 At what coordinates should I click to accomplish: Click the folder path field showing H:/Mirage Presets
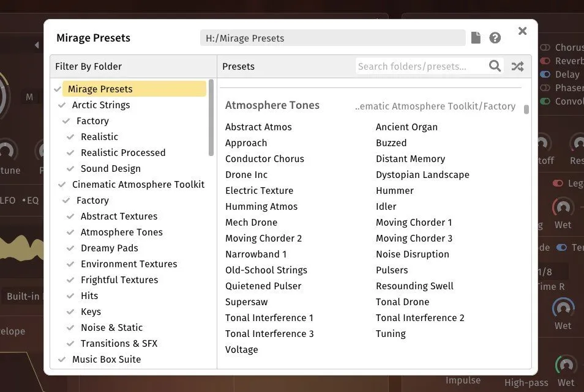(x=334, y=37)
